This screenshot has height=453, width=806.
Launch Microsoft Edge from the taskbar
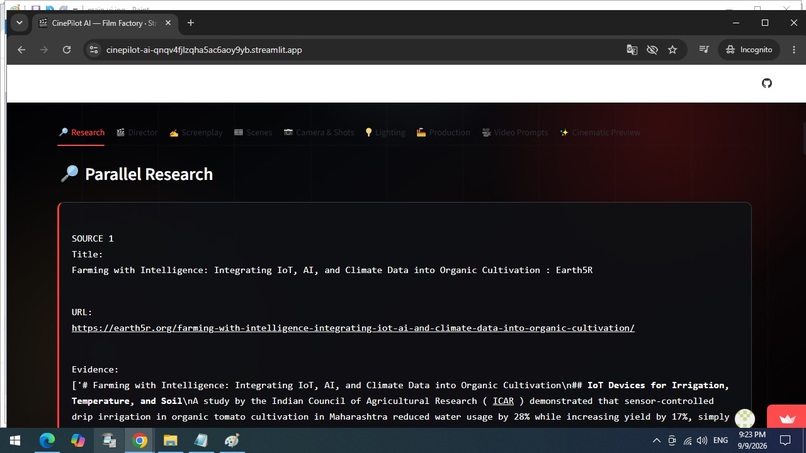click(47, 441)
